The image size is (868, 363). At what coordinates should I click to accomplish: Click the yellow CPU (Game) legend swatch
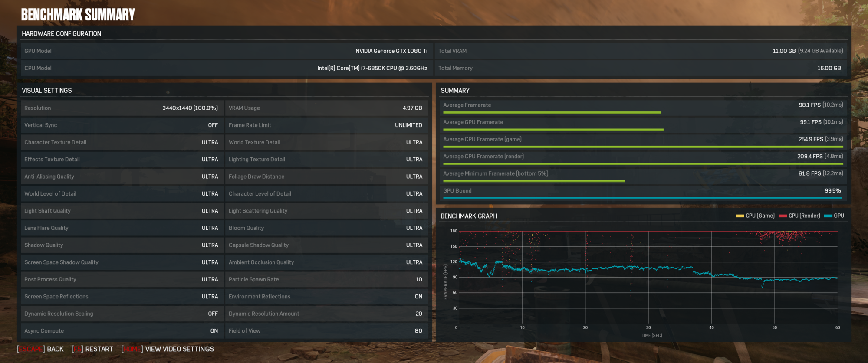[740, 216]
